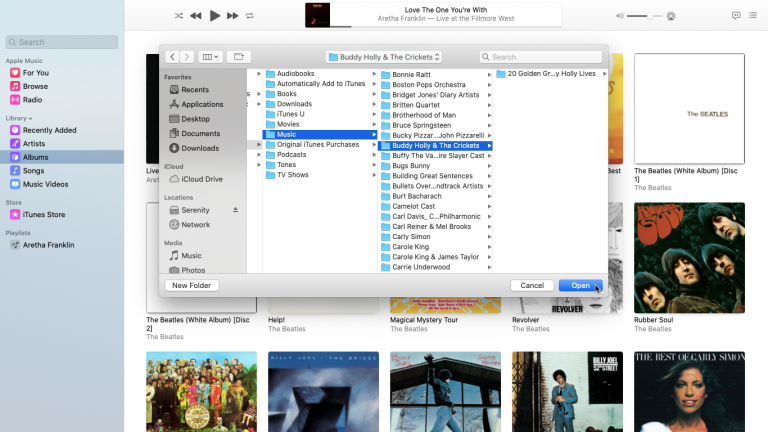Viewport: 768px width, 432px height.
Task: Expand the Podcasts folder arrow
Action: (374, 155)
